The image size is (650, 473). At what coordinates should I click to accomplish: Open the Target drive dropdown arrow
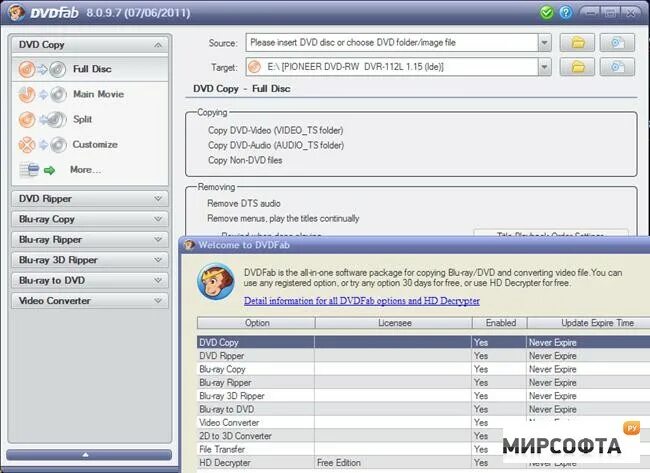(x=544, y=67)
